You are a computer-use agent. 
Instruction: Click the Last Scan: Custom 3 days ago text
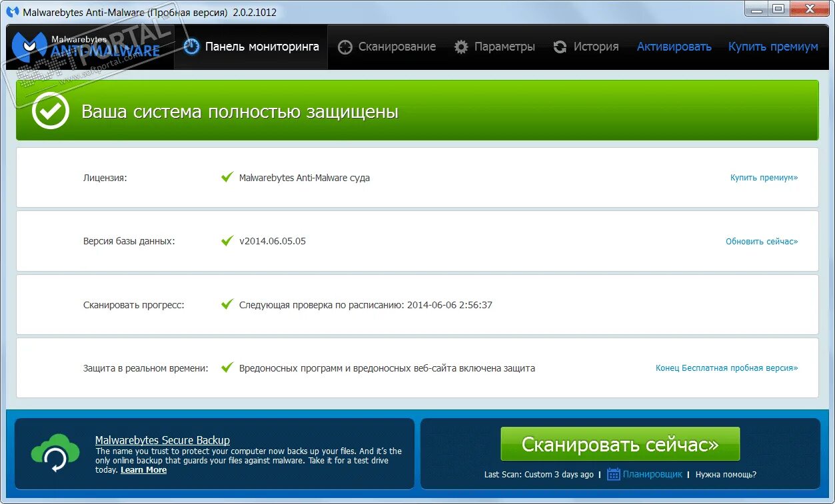click(539, 475)
